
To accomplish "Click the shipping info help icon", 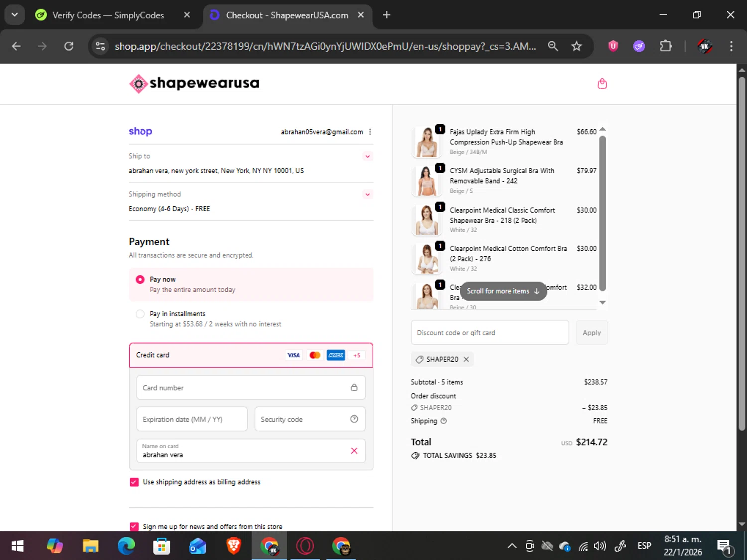I will [x=443, y=421].
